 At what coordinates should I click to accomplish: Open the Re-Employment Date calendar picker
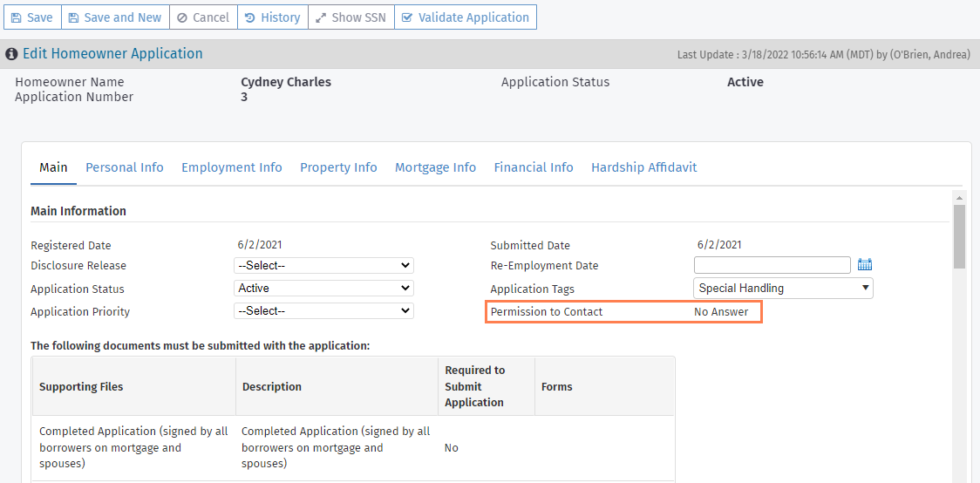pyautogui.click(x=865, y=265)
